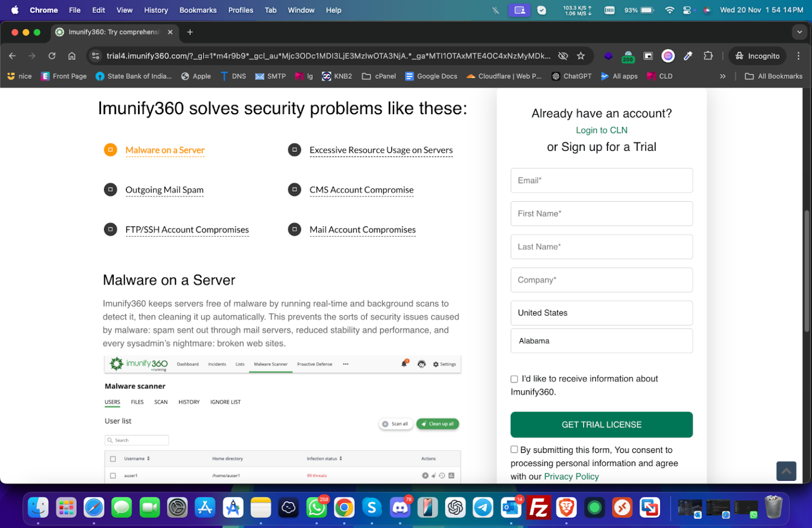812x528 pixels.
Task: Expand the ellipsis menu in Imunify360 navbar
Action: [x=346, y=364]
